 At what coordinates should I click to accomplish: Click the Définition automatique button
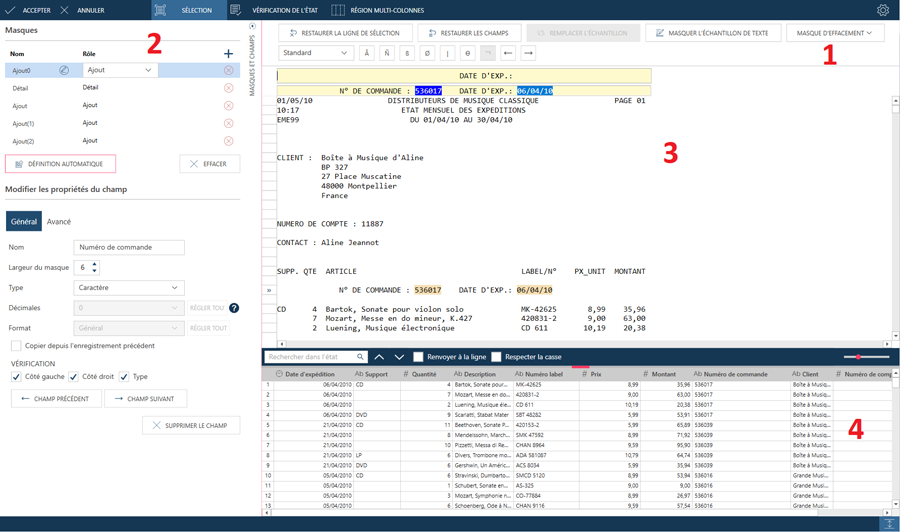(x=60, y=164)
